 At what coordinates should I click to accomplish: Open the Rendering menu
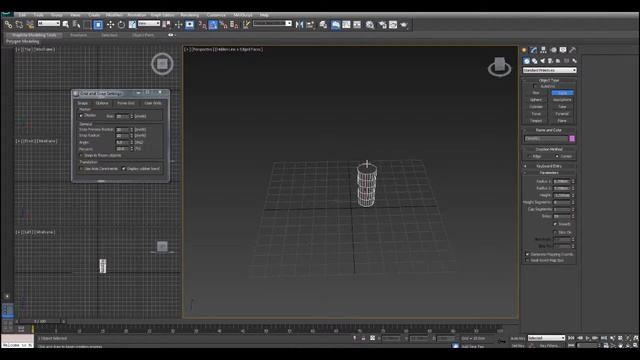click(x=189, y=15)
